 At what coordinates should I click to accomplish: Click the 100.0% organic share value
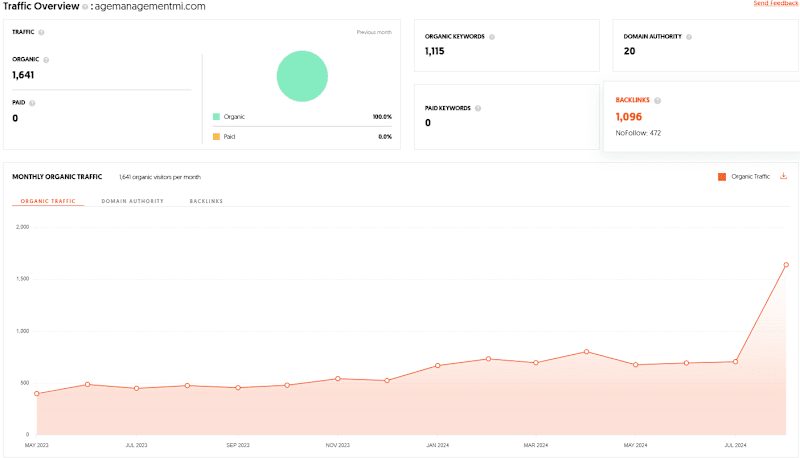tap(382, 117)
